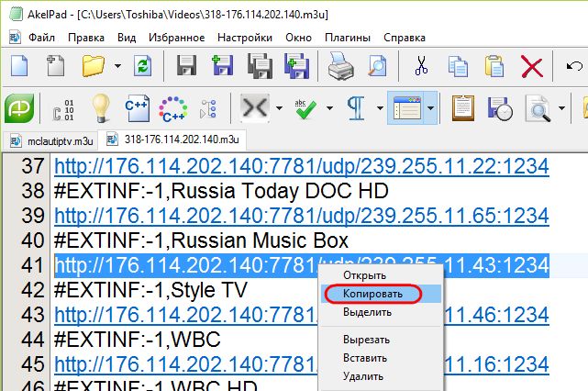The width and height of the screenshot is (588, 391).
Task: Reopen document with green refresh icon
Action: pyautogui.click(x=143, y=66)
